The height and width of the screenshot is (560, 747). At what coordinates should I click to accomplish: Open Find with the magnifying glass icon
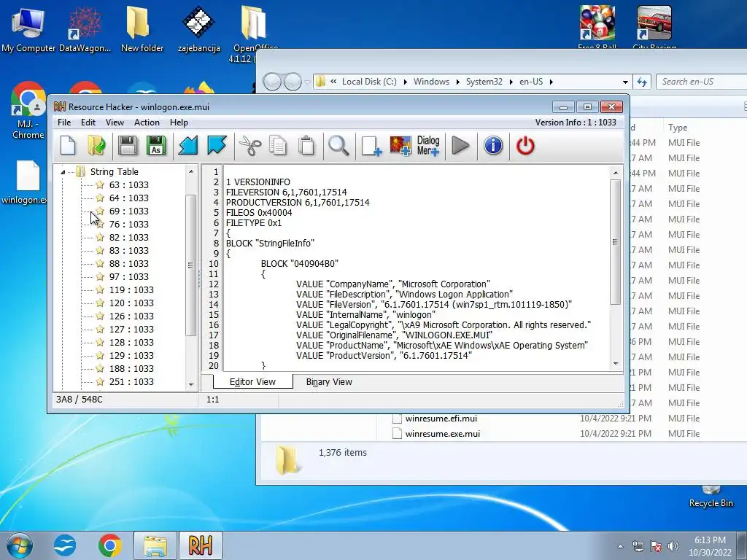click(338, 145)
